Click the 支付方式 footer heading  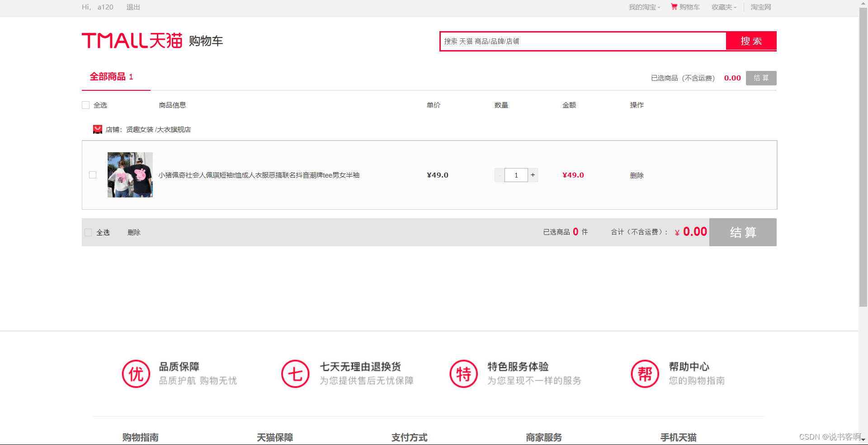point(410,437)
